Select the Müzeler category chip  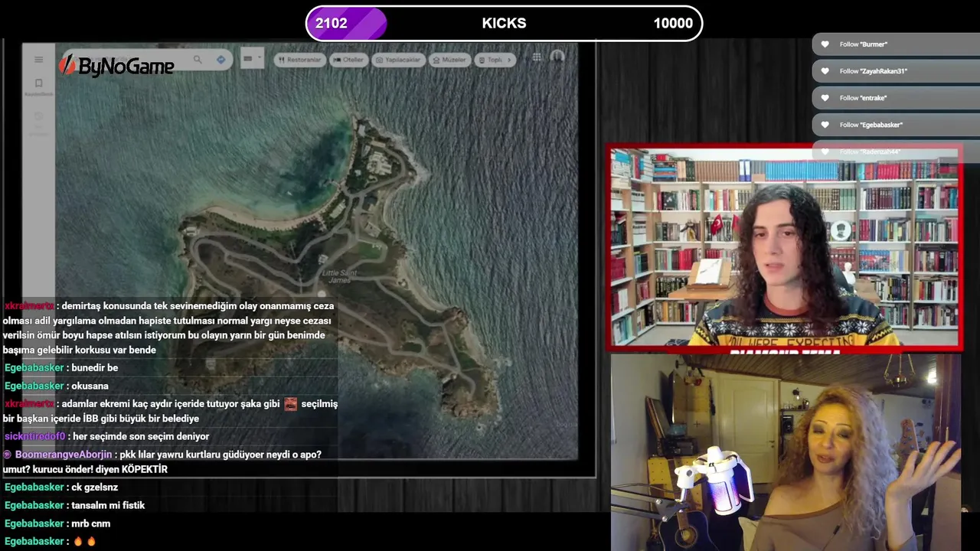pos(449,60)
